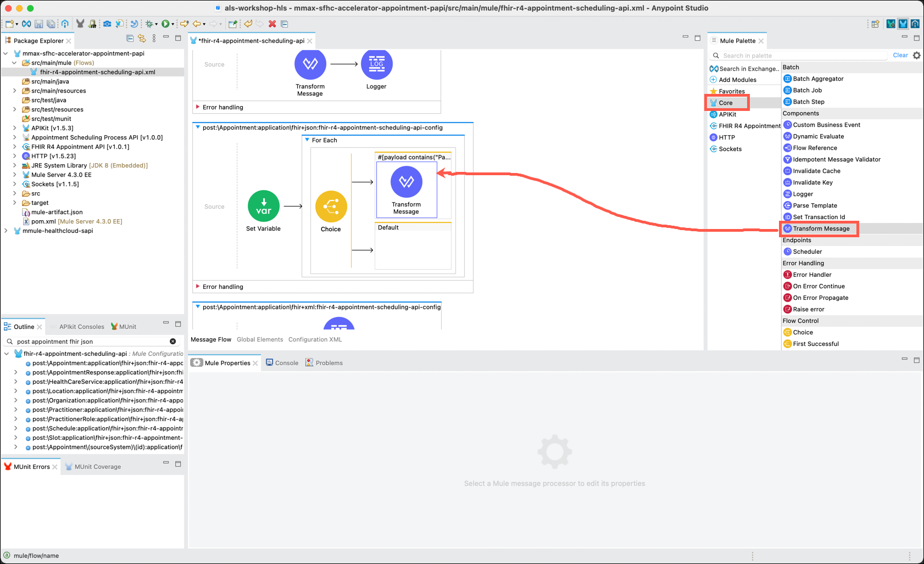Click the red X delete icon in toolbar
The height and width of the screenshot is (564, 924).
click(x=272, y=24)
